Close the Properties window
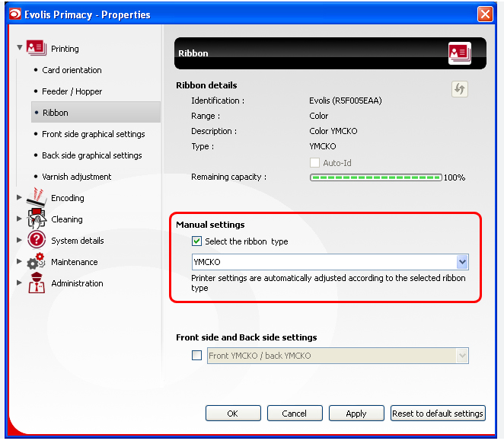This screenshot has height=444, width=504. tap(485, 14)
